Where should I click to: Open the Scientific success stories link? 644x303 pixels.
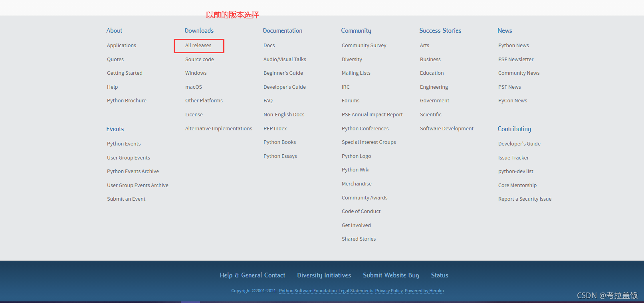(x=431, y=115)
